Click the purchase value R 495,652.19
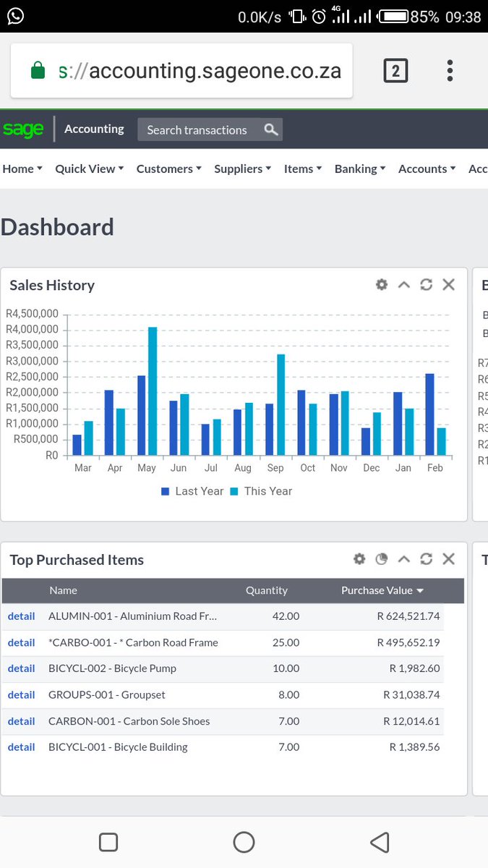Screen dimensions: 488x868 coord(408,642)
